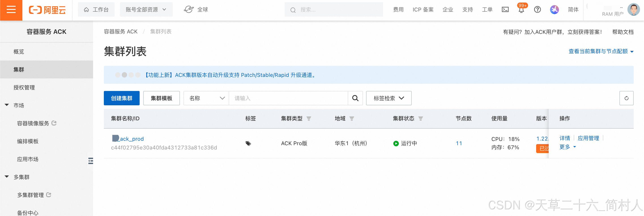Open 应用管理 for ack_prod

(588, 138)
